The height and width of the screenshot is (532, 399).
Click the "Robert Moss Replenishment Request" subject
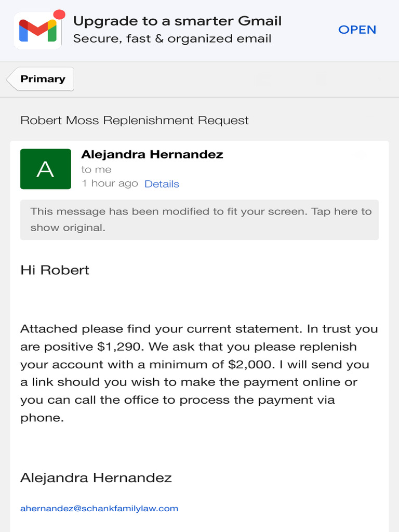click(134, 121)
